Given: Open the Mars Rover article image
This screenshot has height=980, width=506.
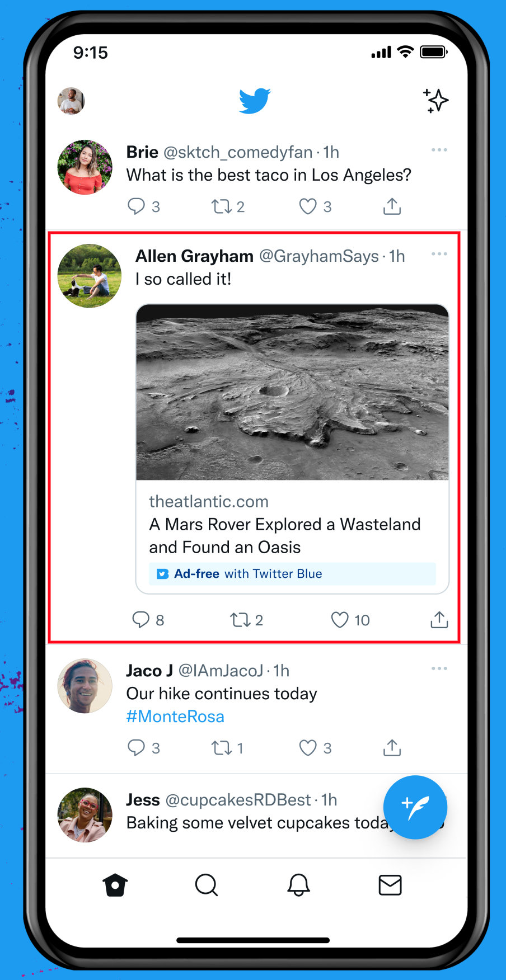Looking at the screenshot, I should click(x=292, y=392).
